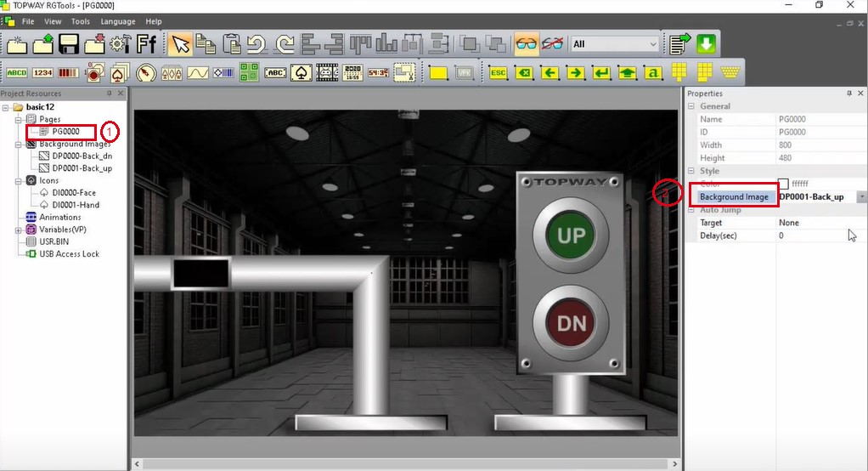Open the Language menu
The width and height of the screenshot is (868, 471).
[x=117, y=21]
